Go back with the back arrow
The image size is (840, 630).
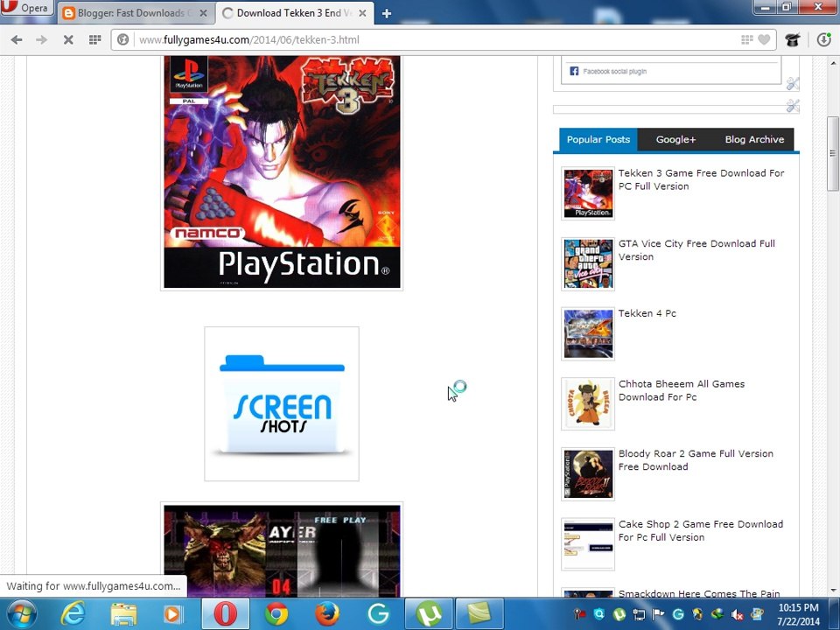[x=17, y=39]
